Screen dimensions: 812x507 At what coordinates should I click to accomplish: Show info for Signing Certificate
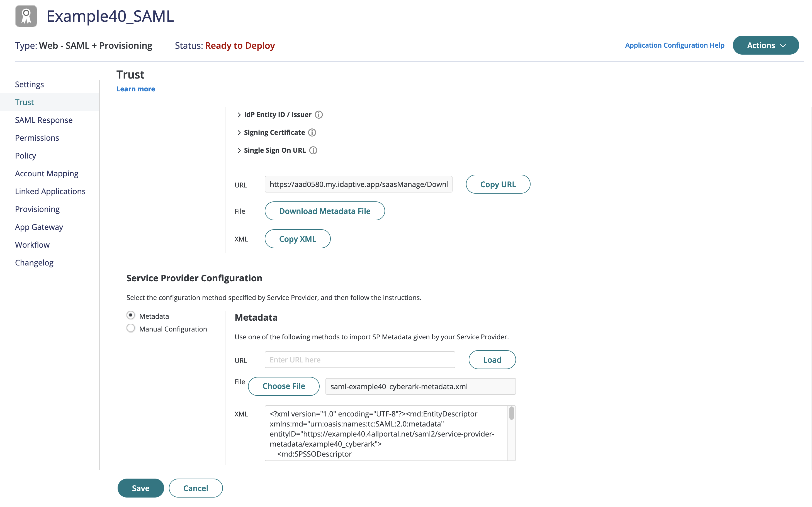(x=312, y=132)
